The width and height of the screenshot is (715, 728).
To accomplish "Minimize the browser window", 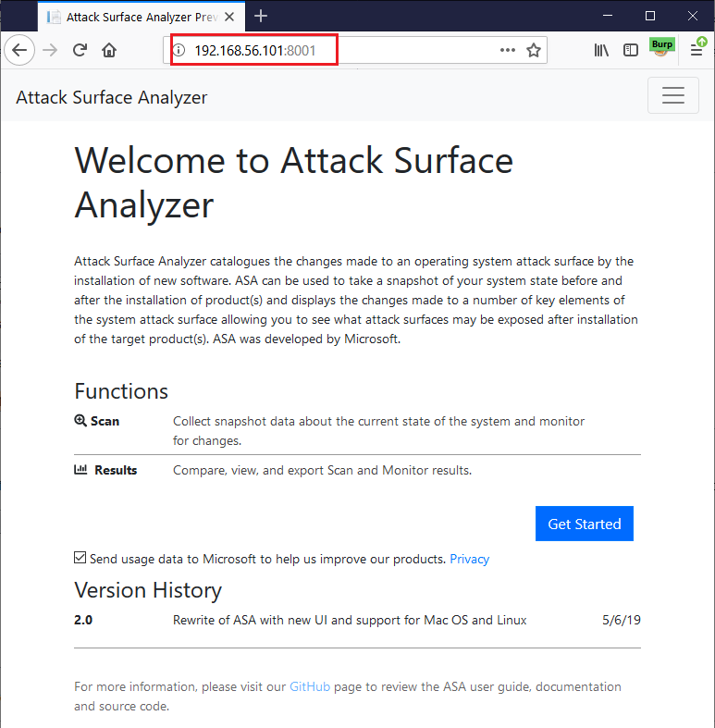I will pos(608,16).
